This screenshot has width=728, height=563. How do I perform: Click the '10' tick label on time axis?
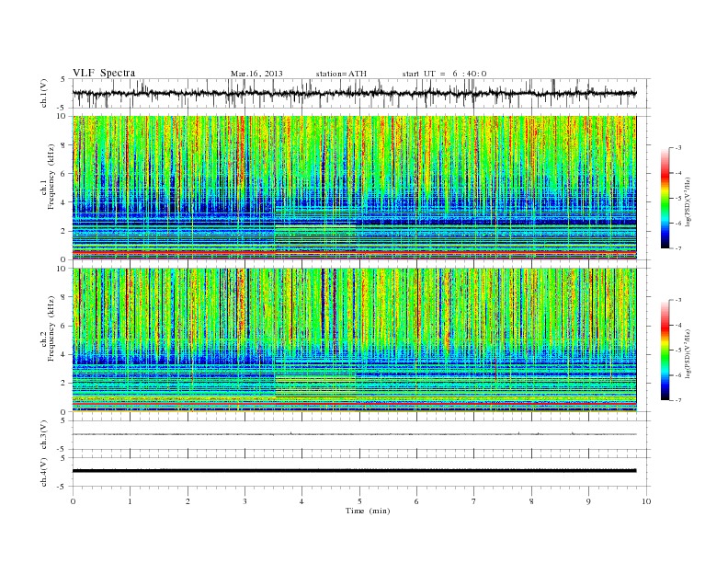tap(646, 501)
